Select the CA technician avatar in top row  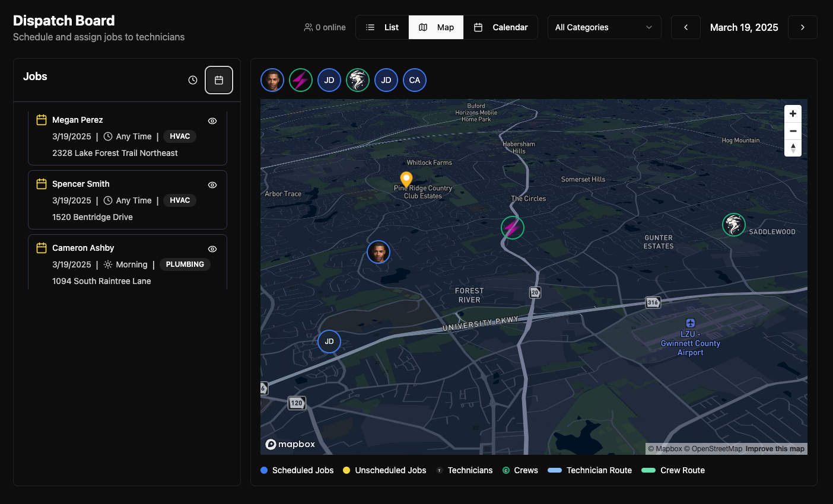[415, 80]
